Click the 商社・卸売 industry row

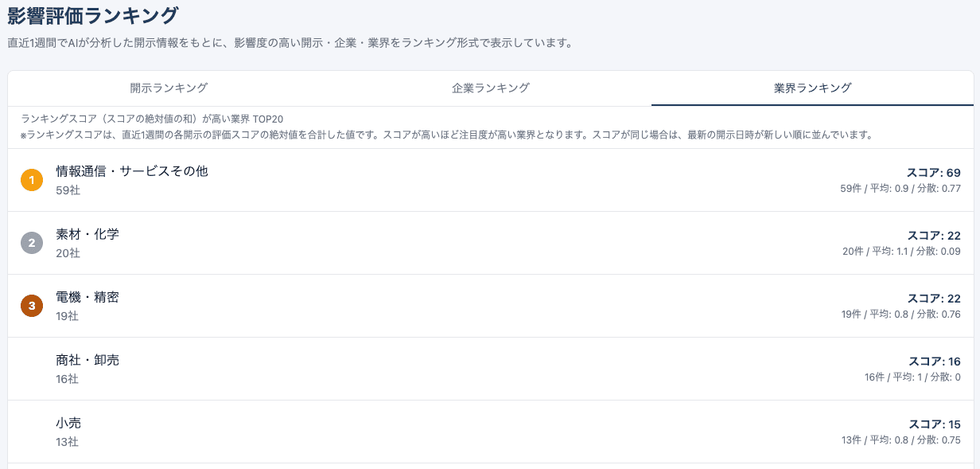point(87,360)
